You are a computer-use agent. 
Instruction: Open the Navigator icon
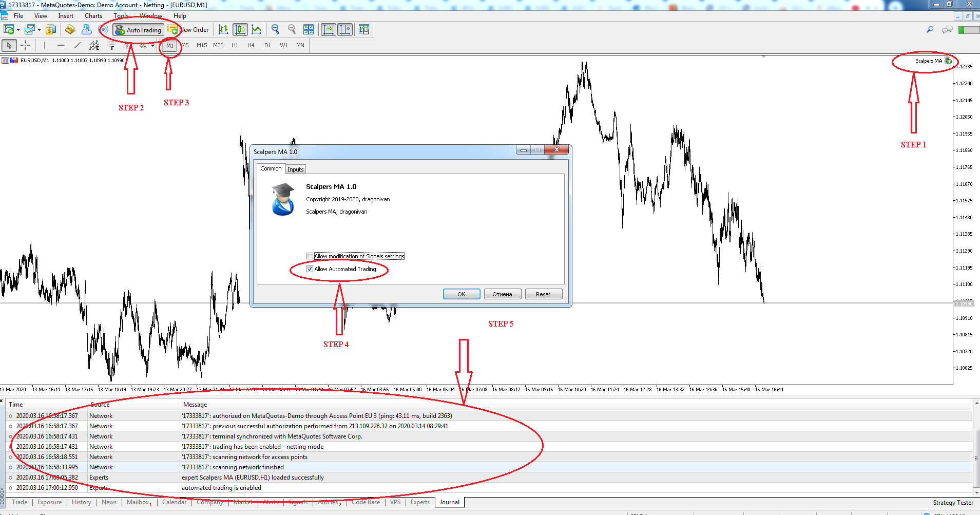pos(70,30)
